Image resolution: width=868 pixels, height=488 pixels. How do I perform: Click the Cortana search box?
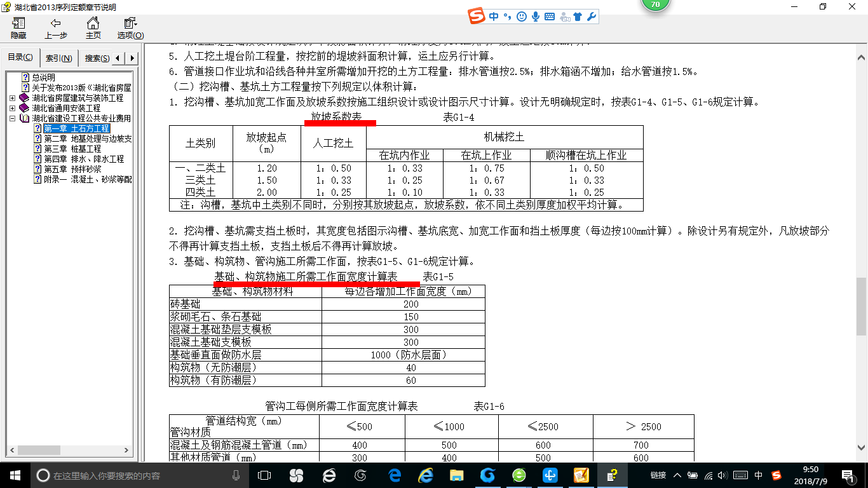[x=139, y=475]
